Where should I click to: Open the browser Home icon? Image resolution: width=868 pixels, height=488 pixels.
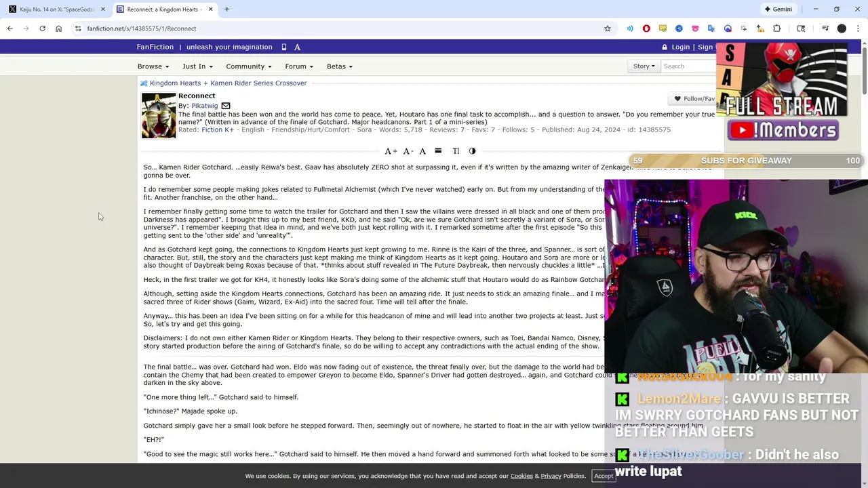(58, 28)
